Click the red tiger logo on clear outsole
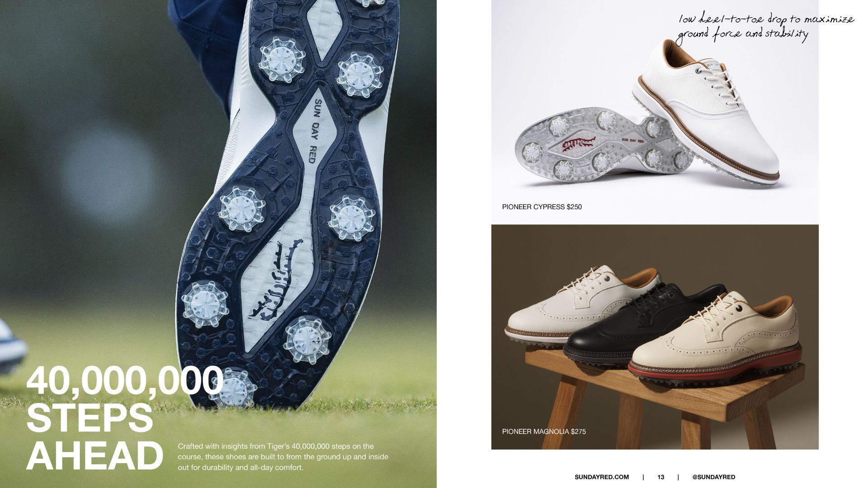Image resolution: width=868 pixels, height=488 pixels. (x=580, y=143)
